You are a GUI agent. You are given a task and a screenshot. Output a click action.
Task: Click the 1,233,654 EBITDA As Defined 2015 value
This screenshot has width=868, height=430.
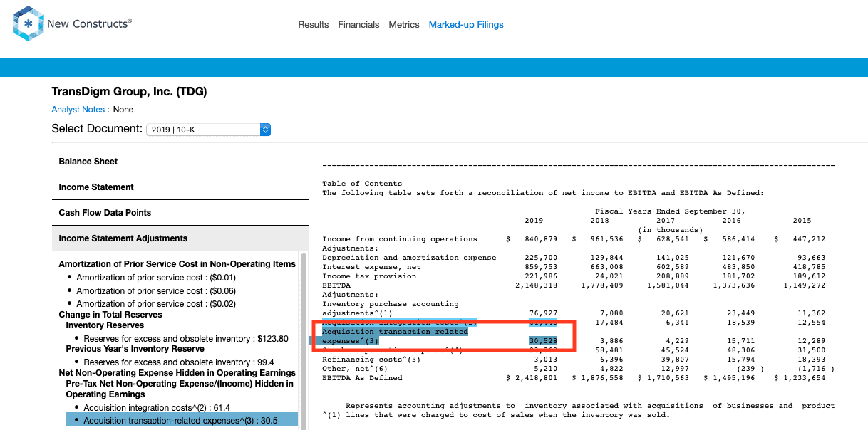pos(804,378)
